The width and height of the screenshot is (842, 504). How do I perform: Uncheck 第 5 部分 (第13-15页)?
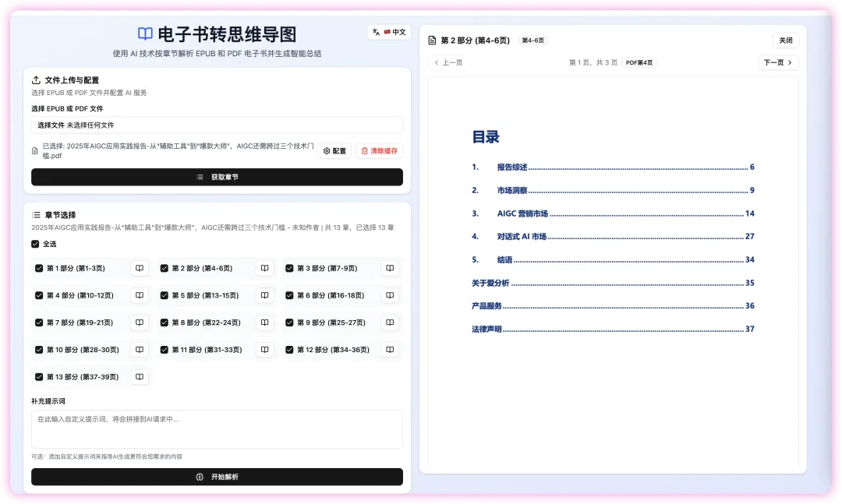pos(165,295)
